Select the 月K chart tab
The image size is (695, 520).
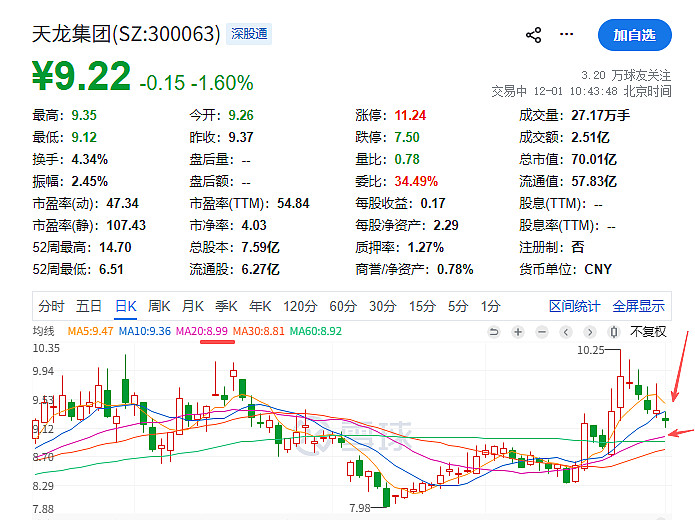193,306
